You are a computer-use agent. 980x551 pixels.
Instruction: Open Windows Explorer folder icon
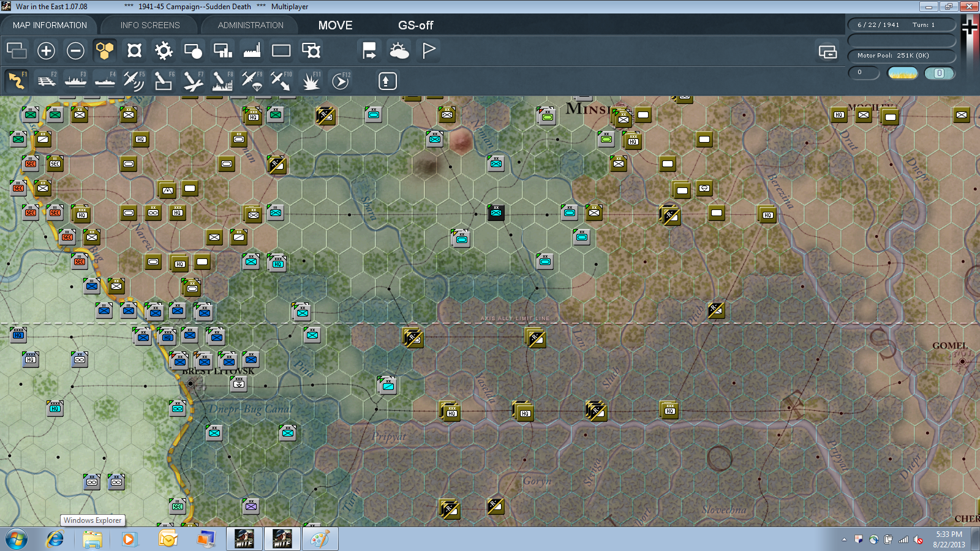[x=92, y=539]
